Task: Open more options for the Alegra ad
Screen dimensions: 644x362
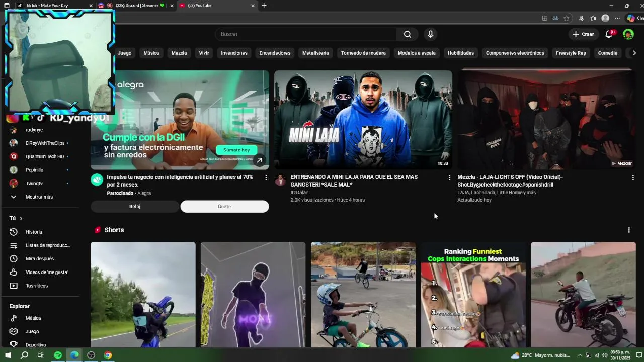Action: 266,177
